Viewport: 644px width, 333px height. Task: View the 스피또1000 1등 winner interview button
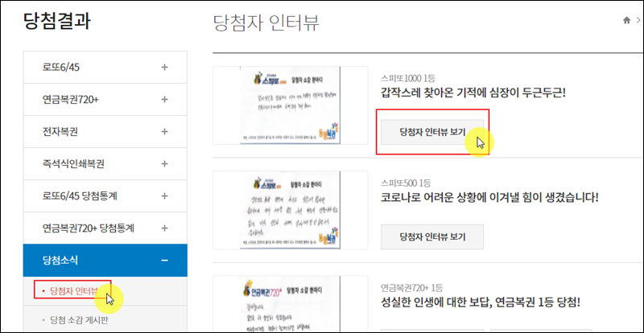coord(432,132)
